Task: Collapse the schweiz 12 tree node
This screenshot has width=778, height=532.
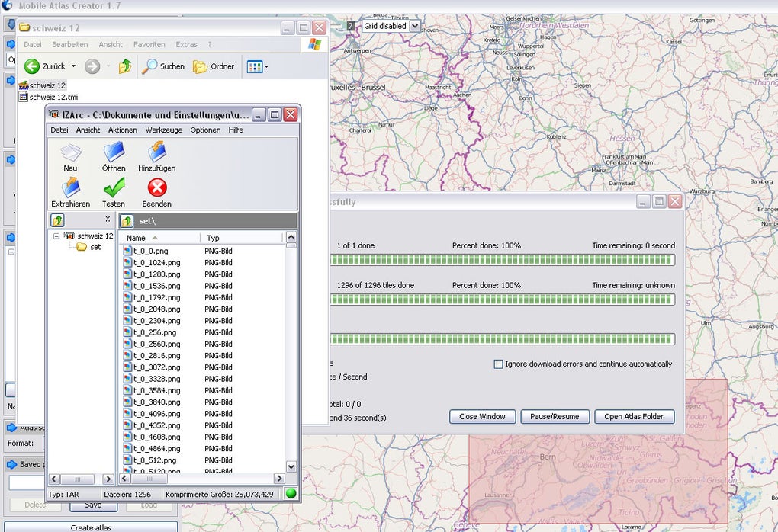Action: 56,236
